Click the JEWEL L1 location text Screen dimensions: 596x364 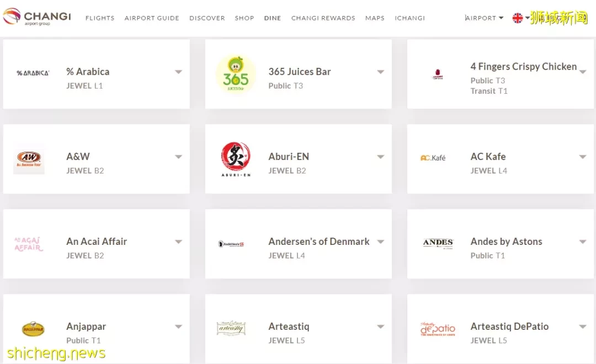pyautogui.click(x=84, y=86)
